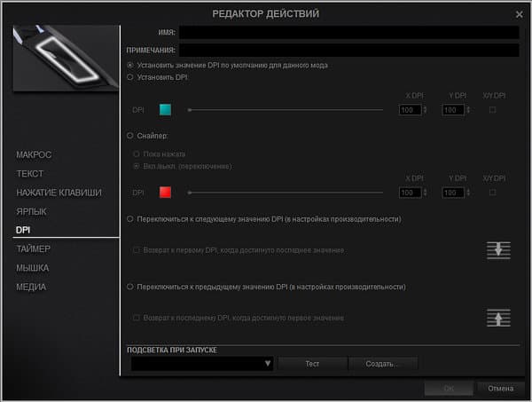Toggle X/Y DPI checkbox in the Снайпер section

pos(493,193)
